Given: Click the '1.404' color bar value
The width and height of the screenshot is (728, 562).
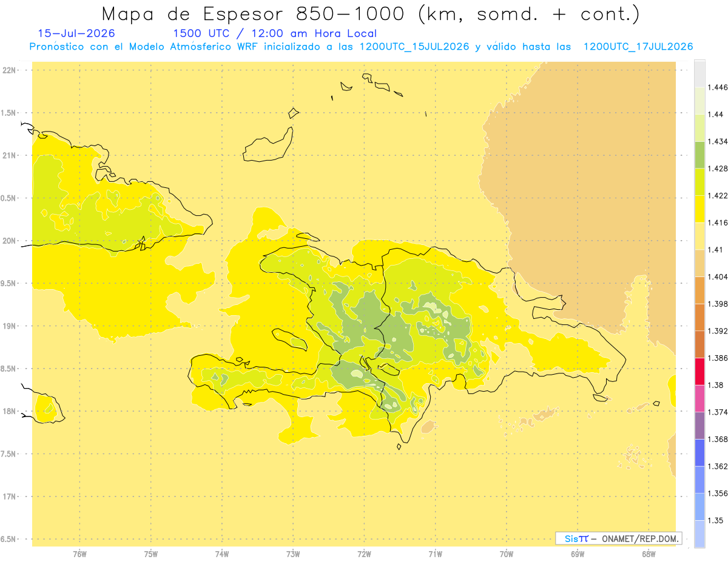Looking at the screenshot, I should click(x=718, y=276).
